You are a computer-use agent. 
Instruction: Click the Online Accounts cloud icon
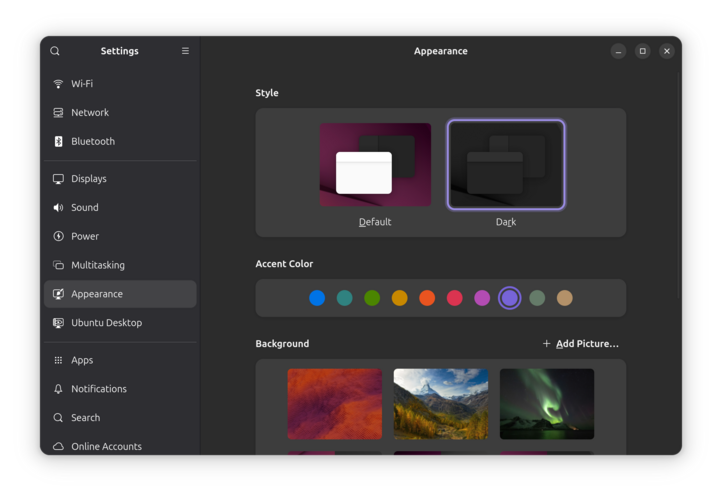coord(58,447)
